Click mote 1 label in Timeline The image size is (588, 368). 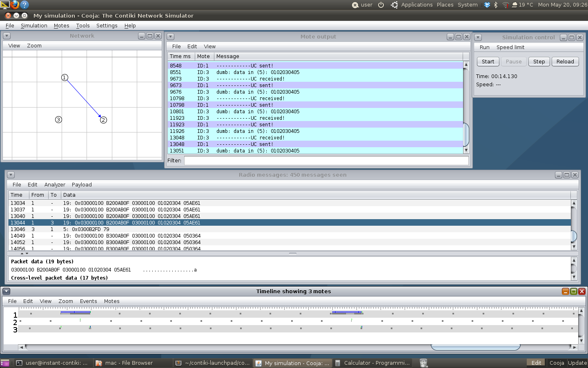15,315
